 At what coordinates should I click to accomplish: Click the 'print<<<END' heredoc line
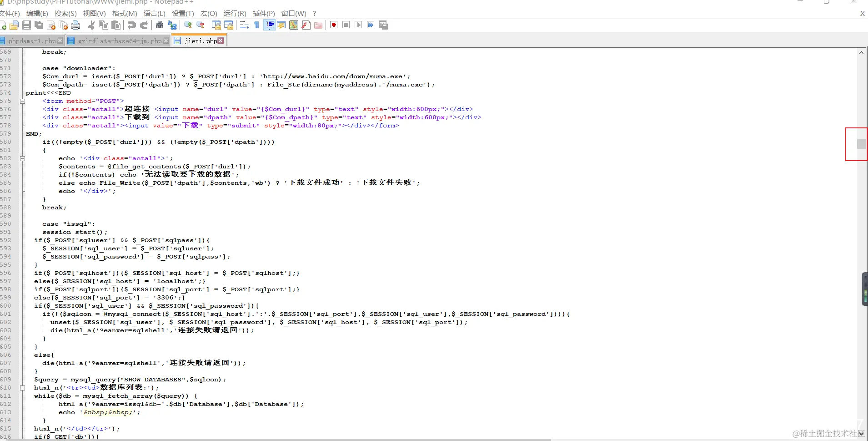[x=48, y=93]
